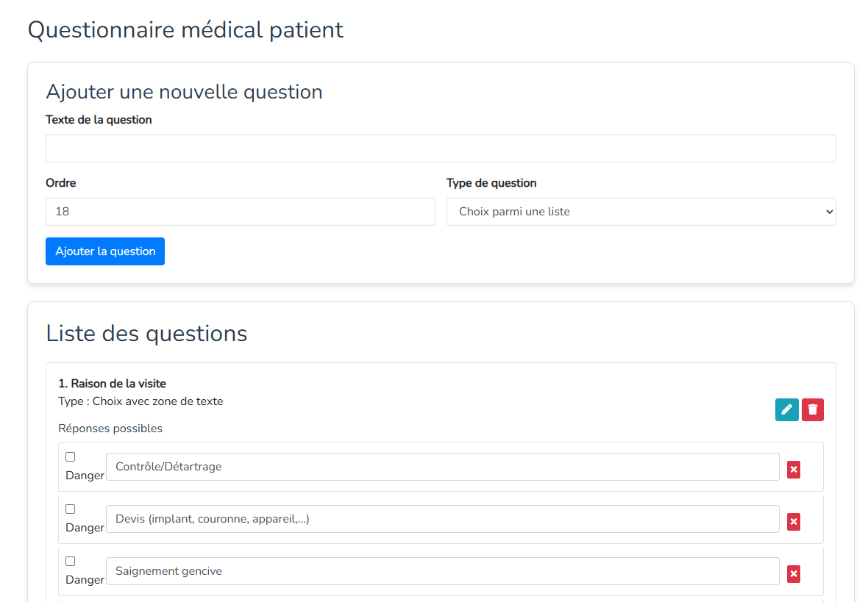Open the Type de question dropdown
Image resolution: width=868 pixels, height=602 pixels.
click(x=641, y=212)
